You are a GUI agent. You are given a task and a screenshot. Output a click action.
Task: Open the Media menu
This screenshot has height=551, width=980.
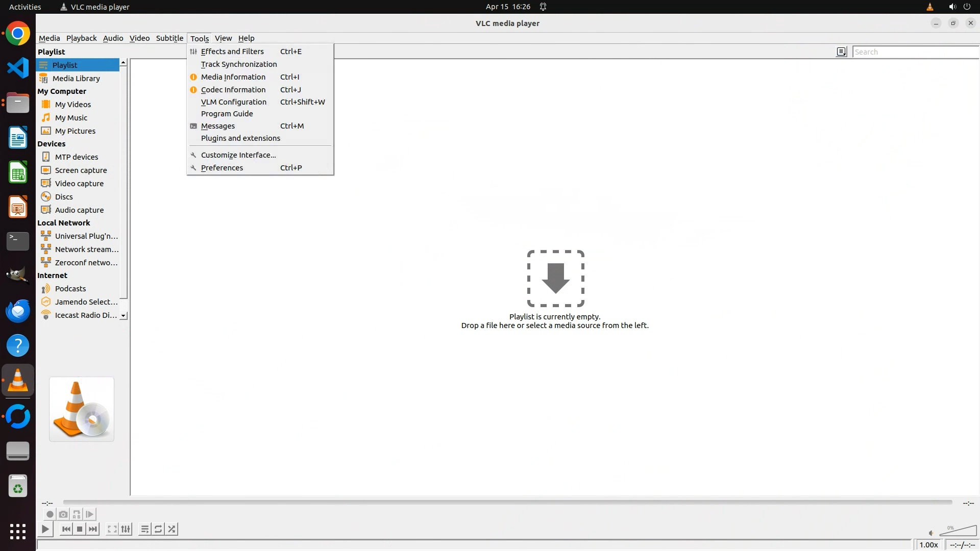(49, 38)
